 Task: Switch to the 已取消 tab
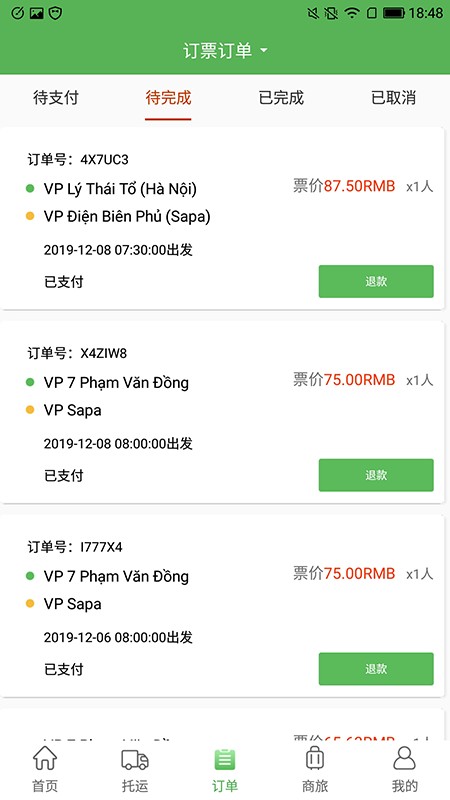[x=393, y=97]
